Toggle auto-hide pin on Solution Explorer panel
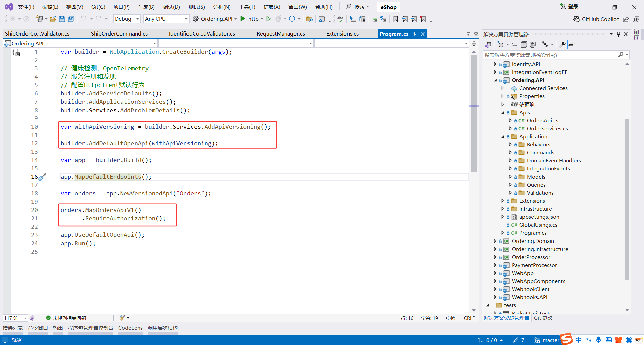Viewport: 644px width, 345px height. point(618,34)
